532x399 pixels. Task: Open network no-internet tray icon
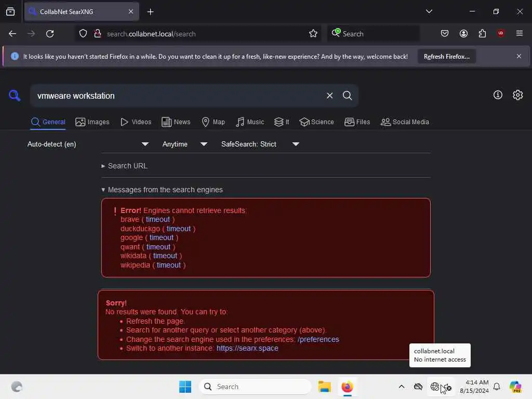[x=435, y=387]
